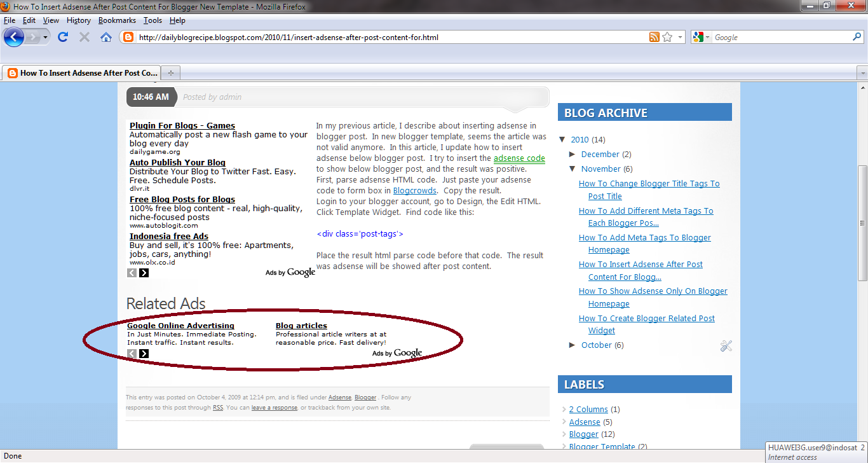Open the 'leave a response' link
Viewport: 868px width, 463px height.
275,408
